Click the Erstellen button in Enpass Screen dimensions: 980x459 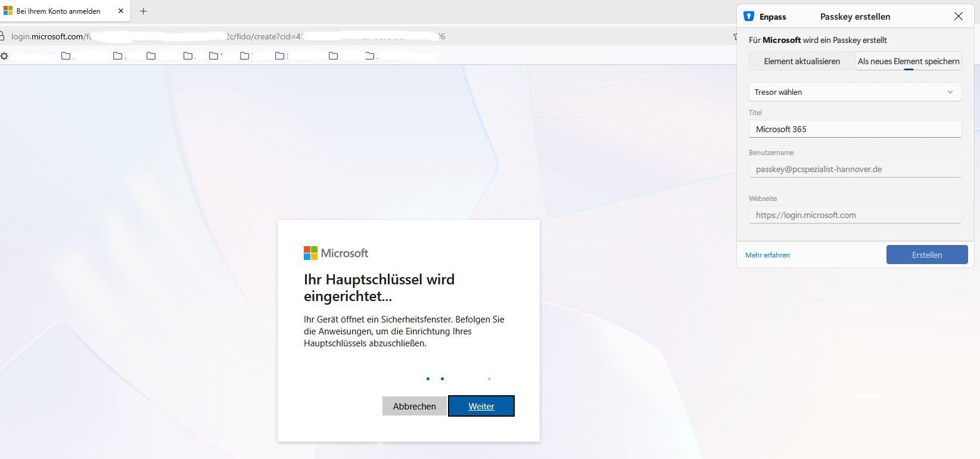point(927,255)
